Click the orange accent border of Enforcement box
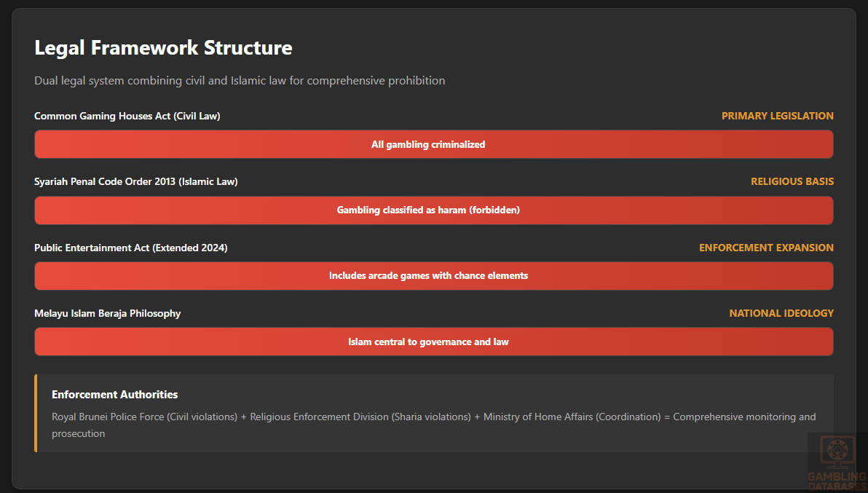 coord(35,413)
